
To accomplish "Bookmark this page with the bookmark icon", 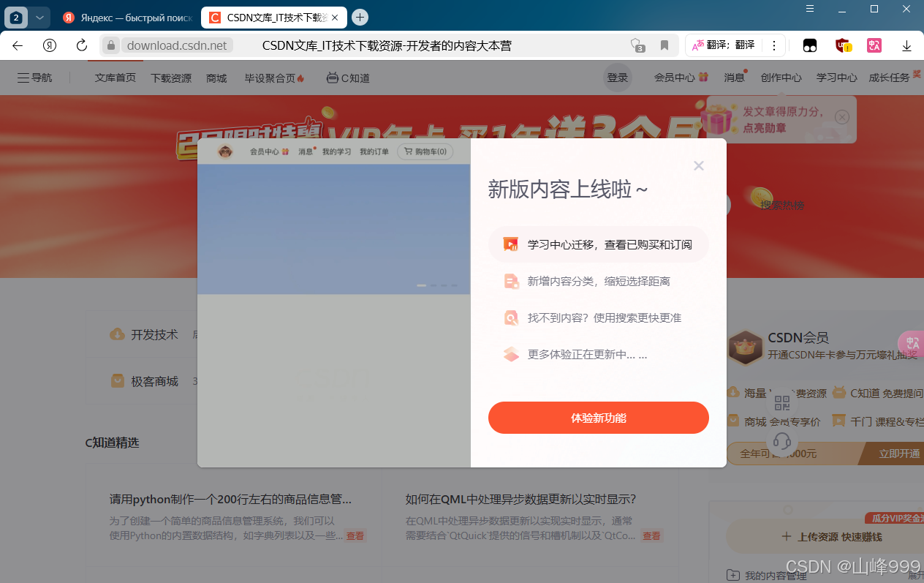I will tap(664, 45).
